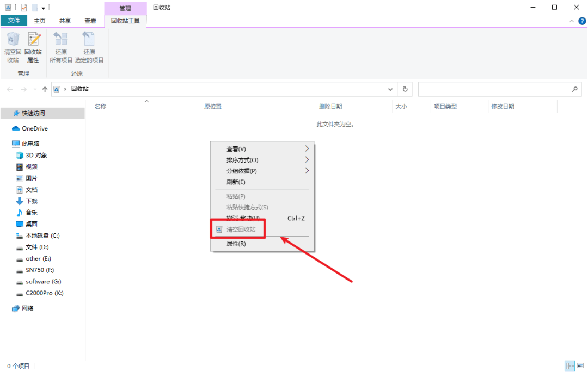Open help with the question mark button
Screen dimensions: 588x372
tap(582, 21)
